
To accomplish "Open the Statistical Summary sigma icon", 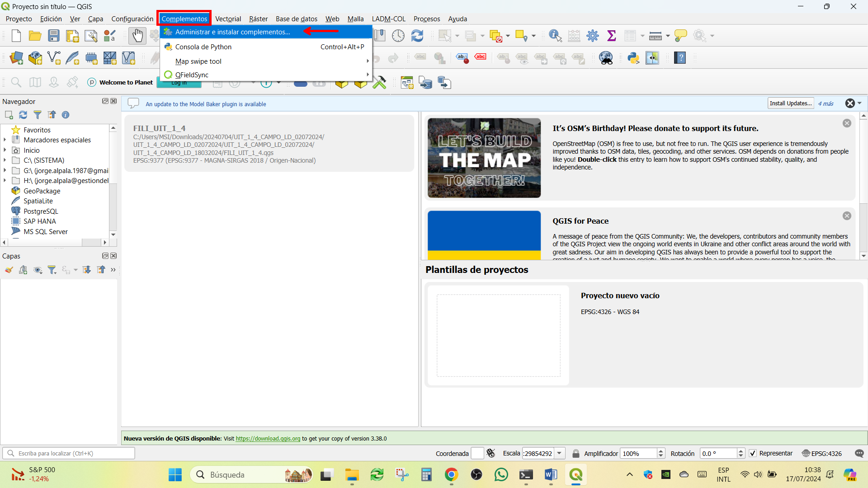I will click(x=611, y=36).
